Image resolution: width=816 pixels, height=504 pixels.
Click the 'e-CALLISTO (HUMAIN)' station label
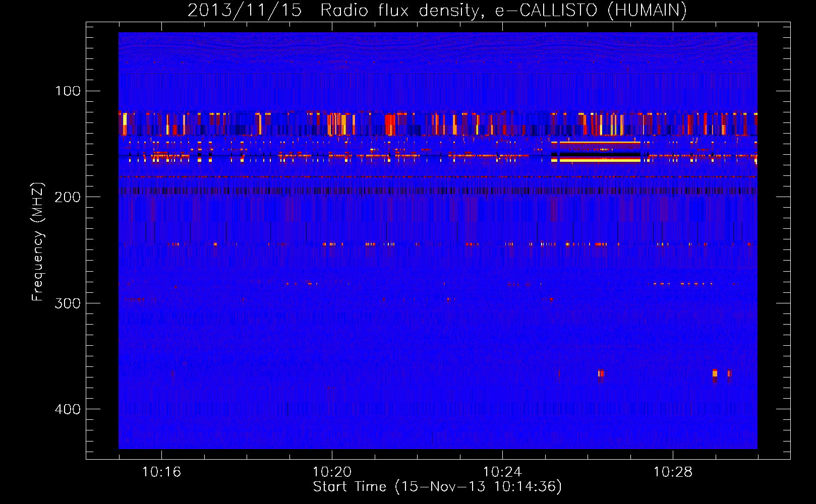tap(591, 10)
